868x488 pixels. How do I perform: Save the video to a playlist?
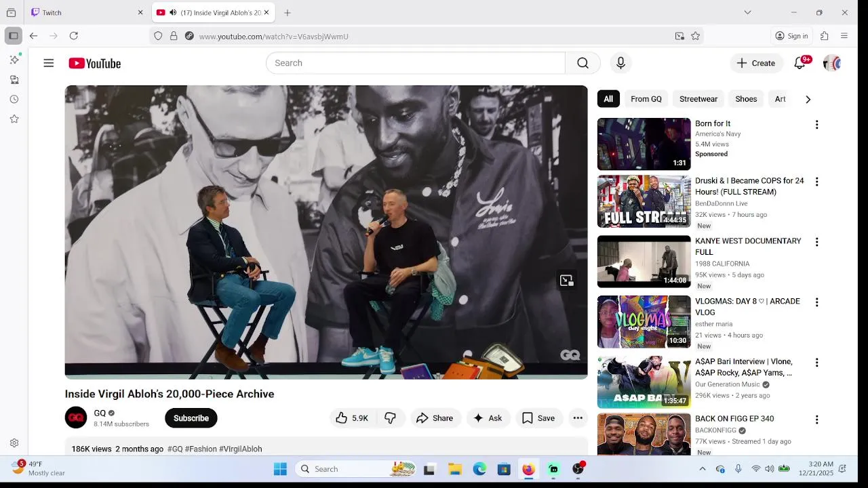(x=538, y=418)
